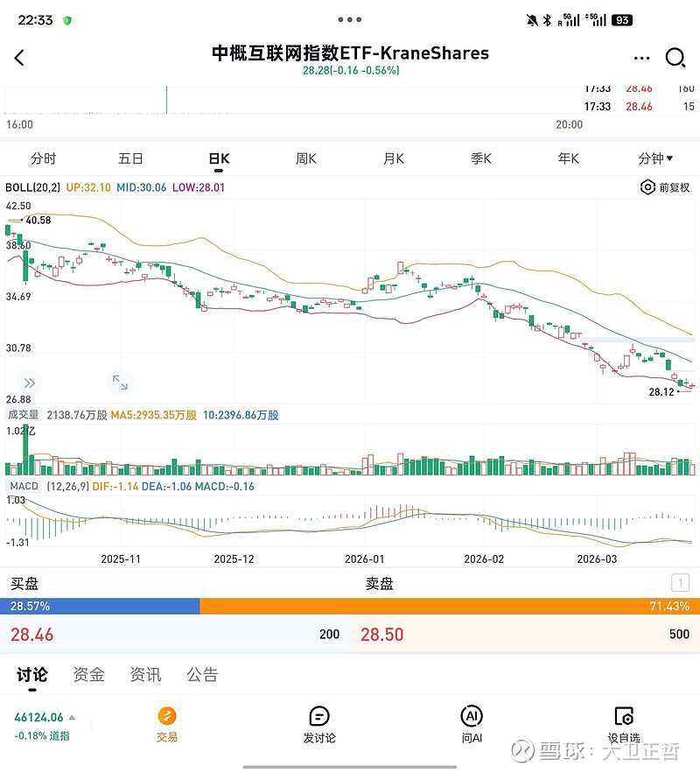The image size is (700, 773).
Task: Tap the 2138.76万股 volume figure
Action: [77, 415]
